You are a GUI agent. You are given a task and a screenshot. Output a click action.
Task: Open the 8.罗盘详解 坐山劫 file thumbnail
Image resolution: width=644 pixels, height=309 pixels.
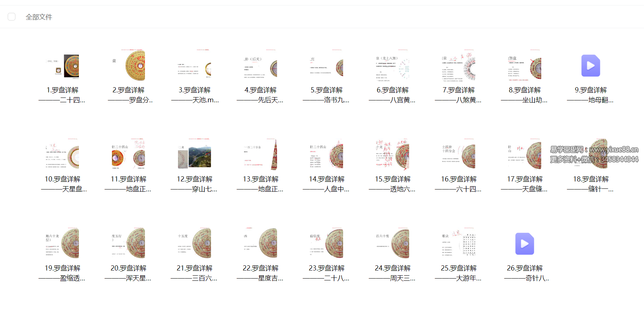click(525, 66)
